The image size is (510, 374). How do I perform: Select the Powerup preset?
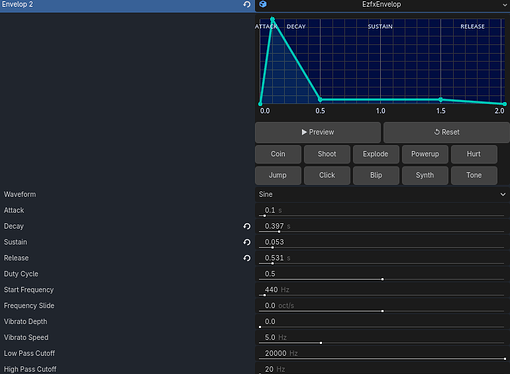(425, 154)
